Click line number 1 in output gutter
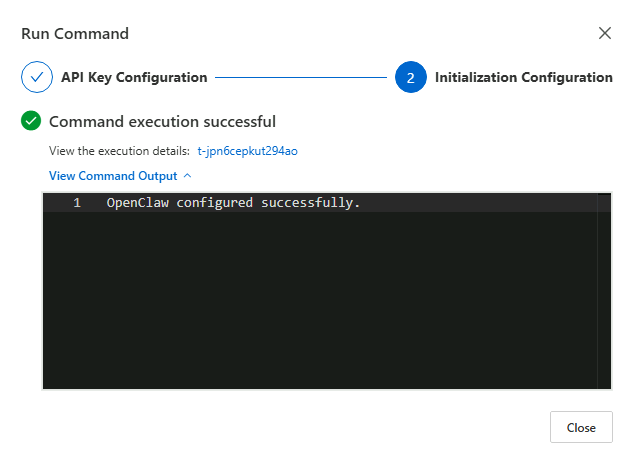633x463 pixels. tap(77, 203)
